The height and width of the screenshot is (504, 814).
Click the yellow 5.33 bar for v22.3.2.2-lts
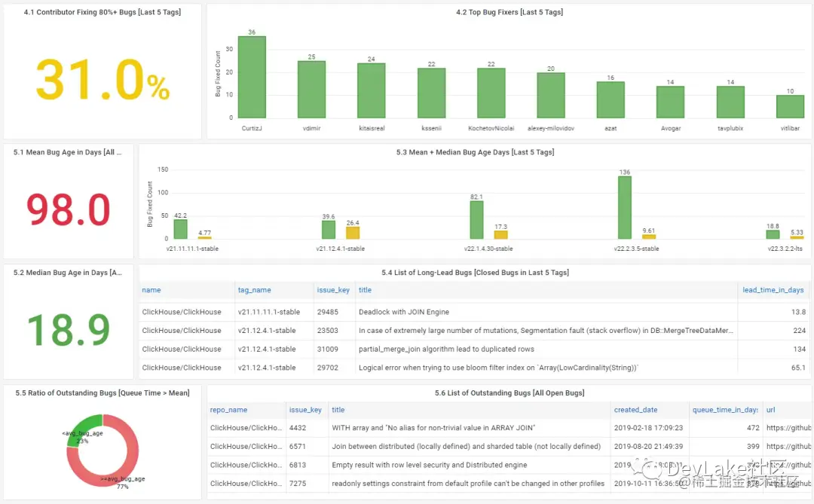point(797,237)
